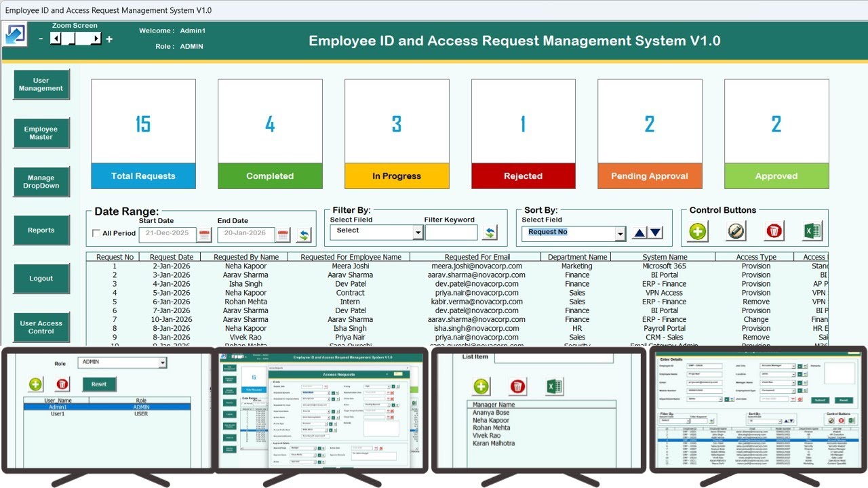Open Sort By Request No dropdown
Screen dimensions: 868x488
(x=620, y=234)
